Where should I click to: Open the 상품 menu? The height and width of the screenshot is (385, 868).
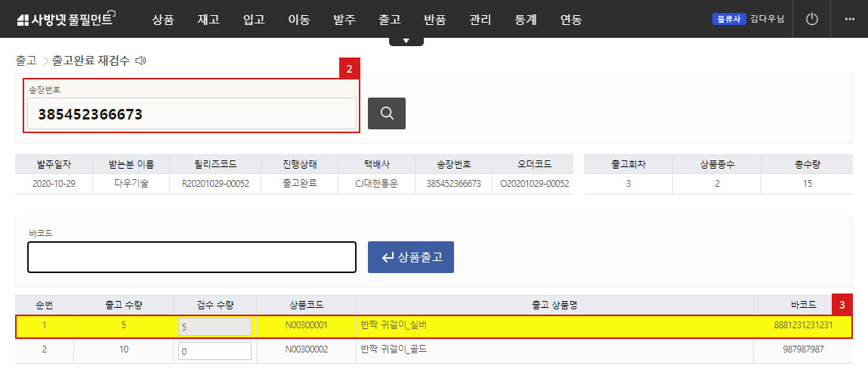click(162, 20)
